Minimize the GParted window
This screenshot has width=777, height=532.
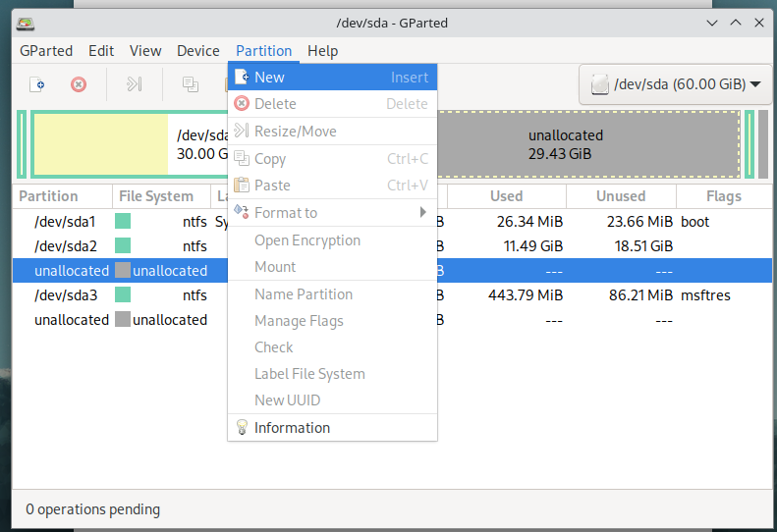(712, 23)
